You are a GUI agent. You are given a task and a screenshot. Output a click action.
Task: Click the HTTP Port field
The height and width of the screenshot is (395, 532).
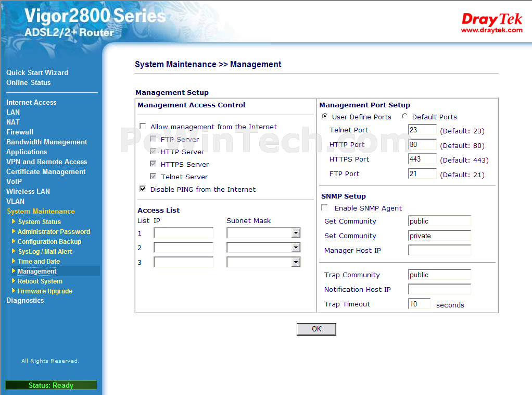422,144
